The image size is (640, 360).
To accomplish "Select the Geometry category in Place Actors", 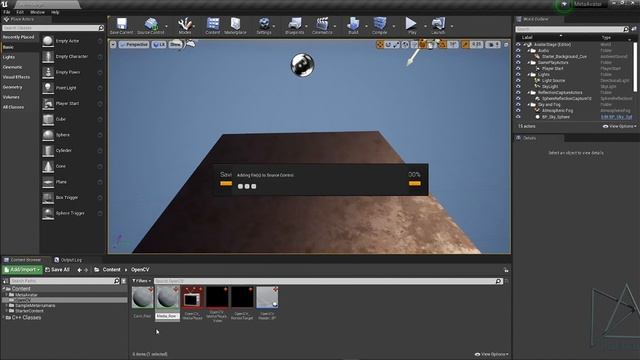I will [13, 87].
